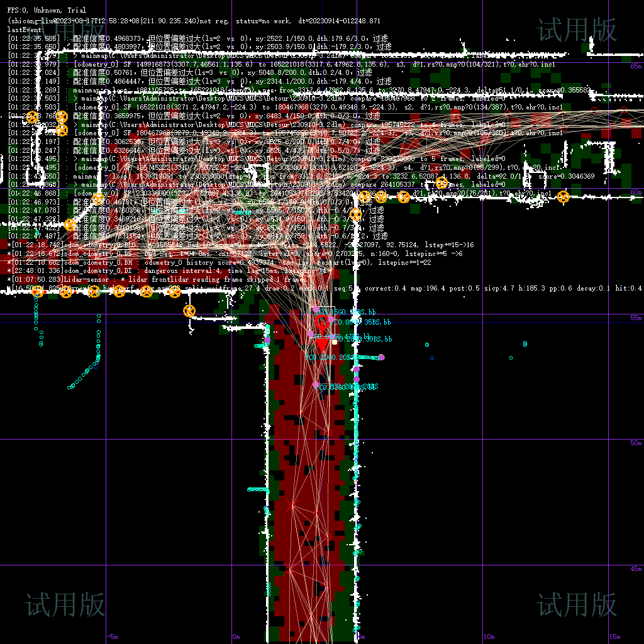Image resolution: width=644 pixels, height=644 pixels.
Task: Click the 50m vertical scale label
Action: click(x=635, y=443)
